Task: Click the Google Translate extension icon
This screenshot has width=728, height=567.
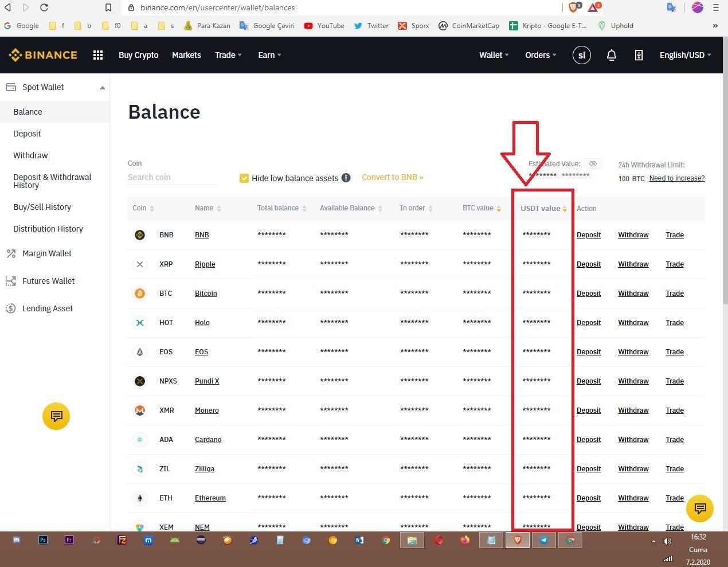Action: pos(672,7)
